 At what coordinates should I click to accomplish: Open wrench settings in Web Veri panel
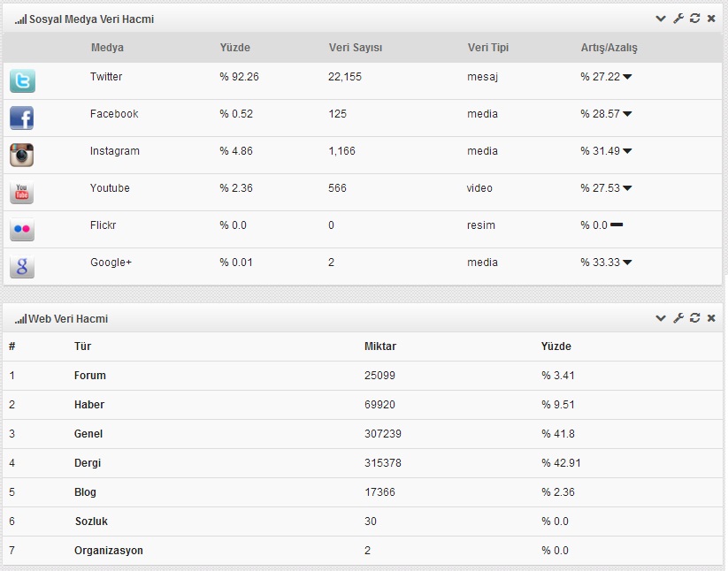[678, 318]
